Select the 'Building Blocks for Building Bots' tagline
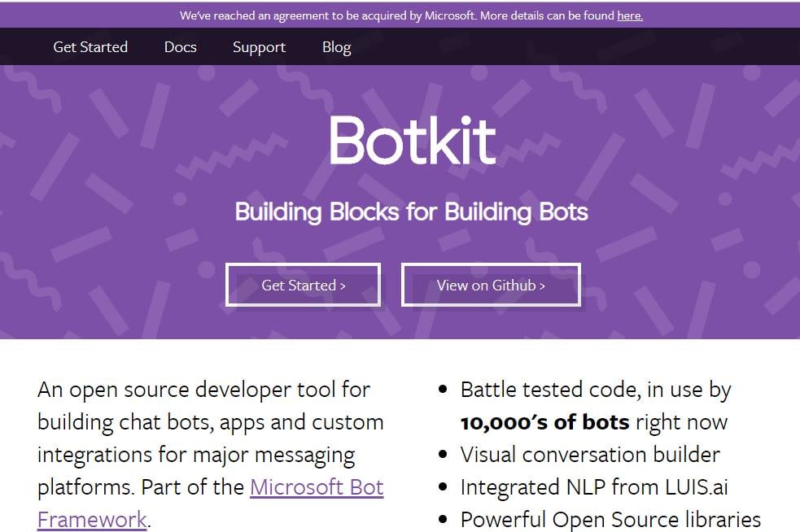Image resolution: width=800 pixels, height=532 pixels. pyautogui.click(x=411, y=212)
